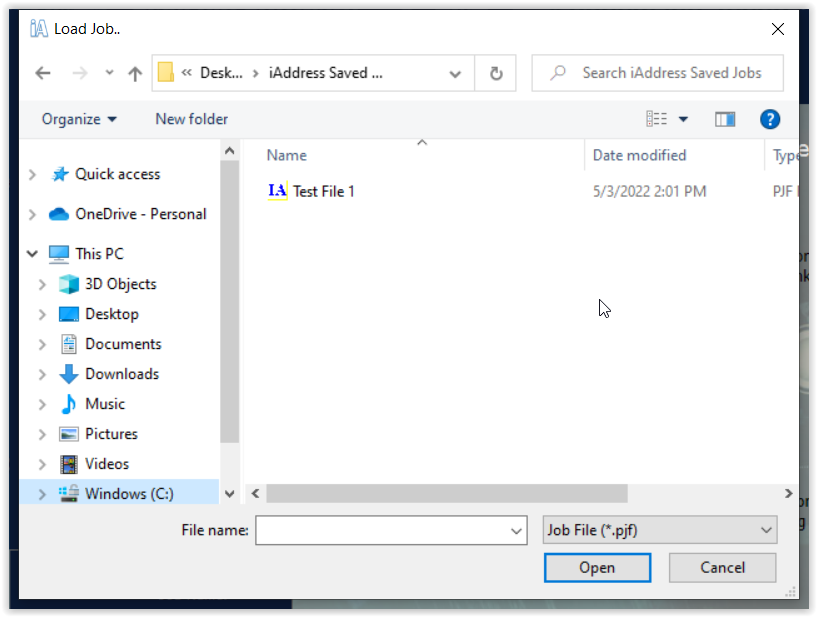
Task: Click the change view layout icon
Action: [x=657, y=119]
